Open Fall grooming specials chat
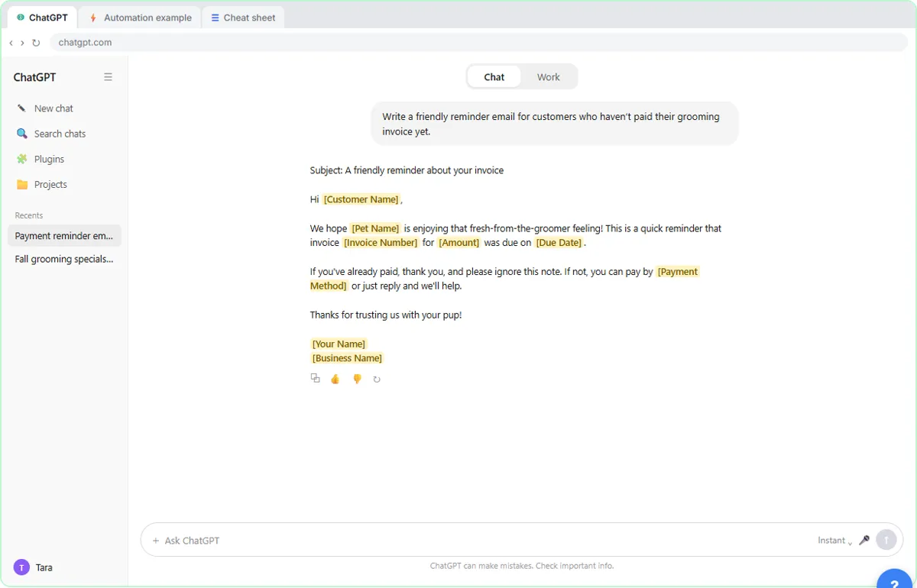The width and height of the screenshot is (917, 588). pyautogui.click(x=64, y=259)
